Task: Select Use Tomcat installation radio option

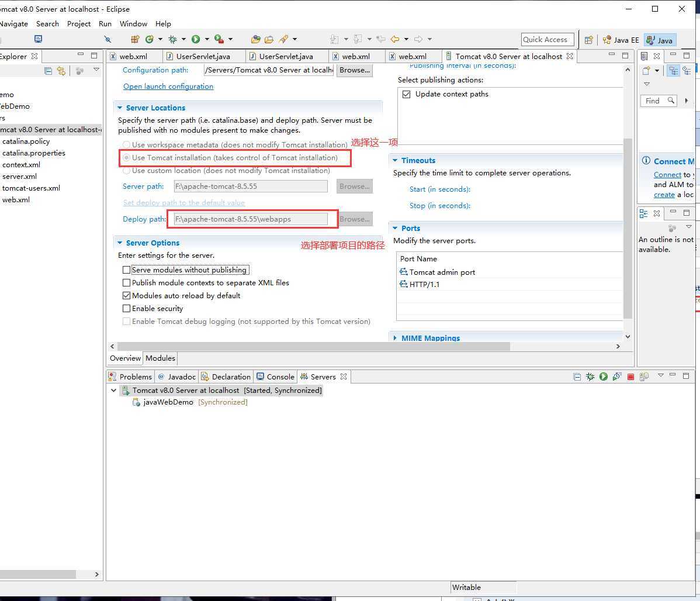Action: click(x=126, y=158)
